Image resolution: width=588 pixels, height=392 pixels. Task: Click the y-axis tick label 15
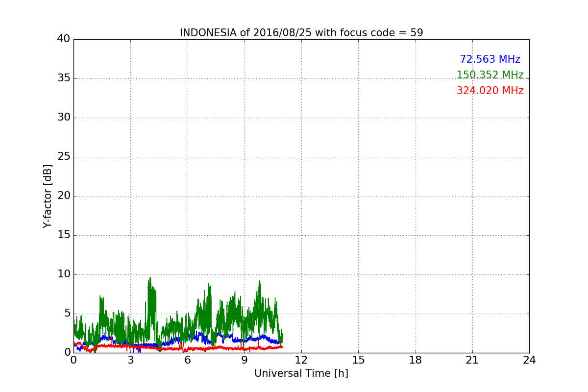(64, 235)
